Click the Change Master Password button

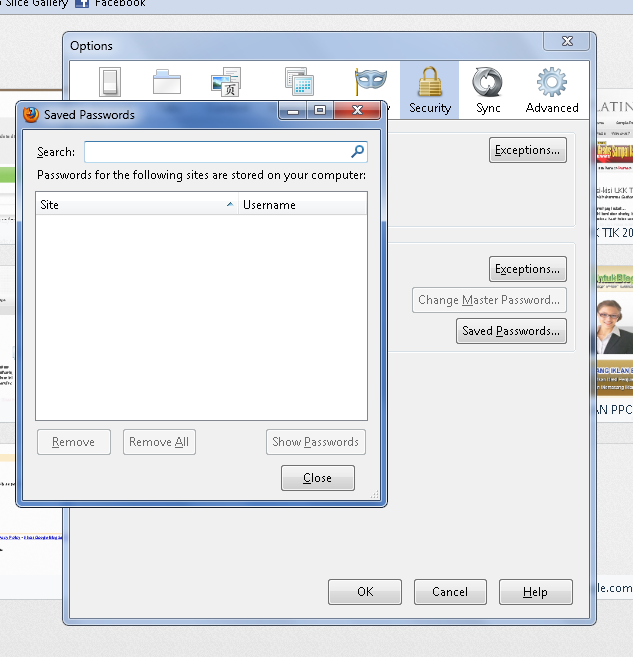tap(489, 300)
